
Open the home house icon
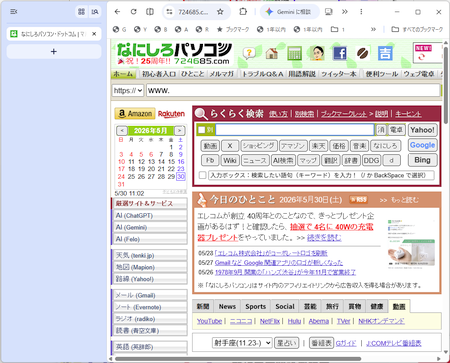pos(272,53)
